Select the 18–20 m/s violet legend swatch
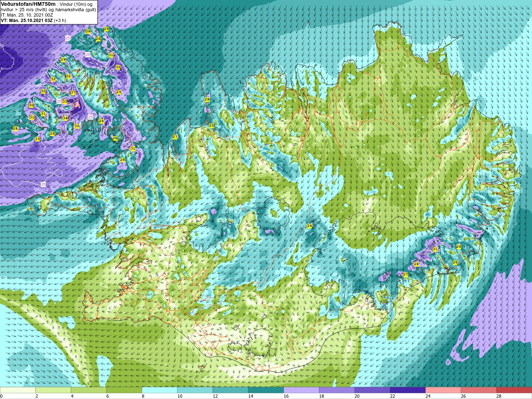Viewport: 532px width, 399px height. (x=337, y=390)
